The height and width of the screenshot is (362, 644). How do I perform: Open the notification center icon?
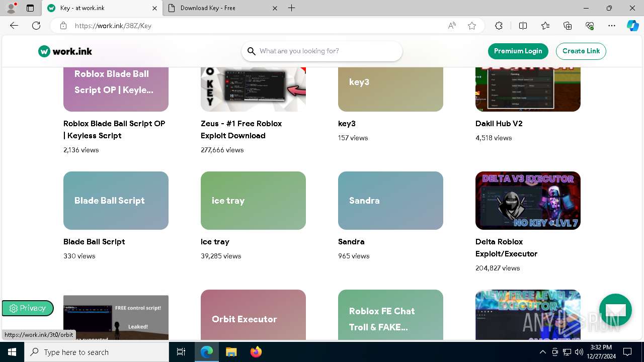627,352
